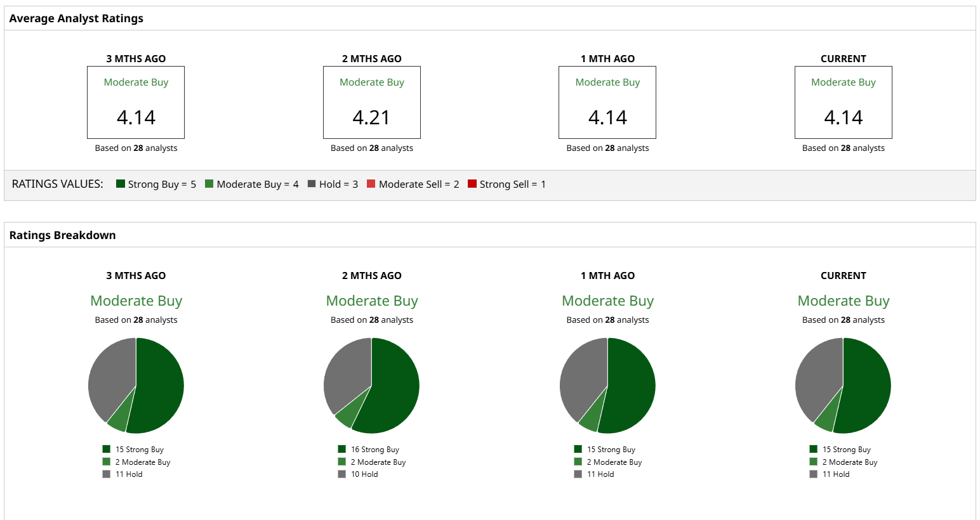Click the swatch beside "16 Strong Buy"
This screenshot has height=520, width=980.
[342, 449]
